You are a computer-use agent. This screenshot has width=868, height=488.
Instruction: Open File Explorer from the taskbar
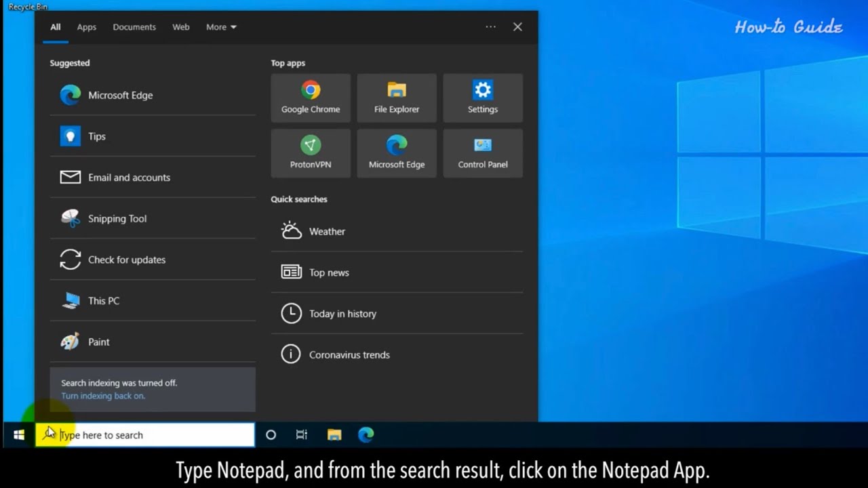click(x=334, y=435)
